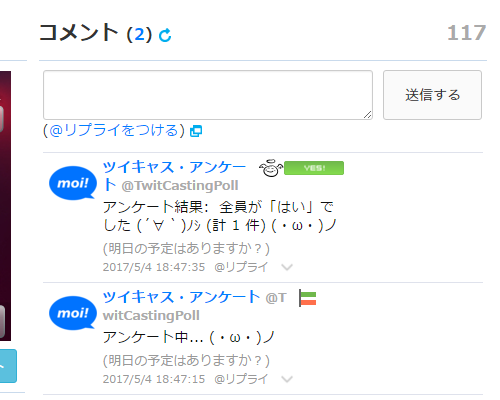Click inside the comment text box
500x400 pixels.
[x=208, y=95]
